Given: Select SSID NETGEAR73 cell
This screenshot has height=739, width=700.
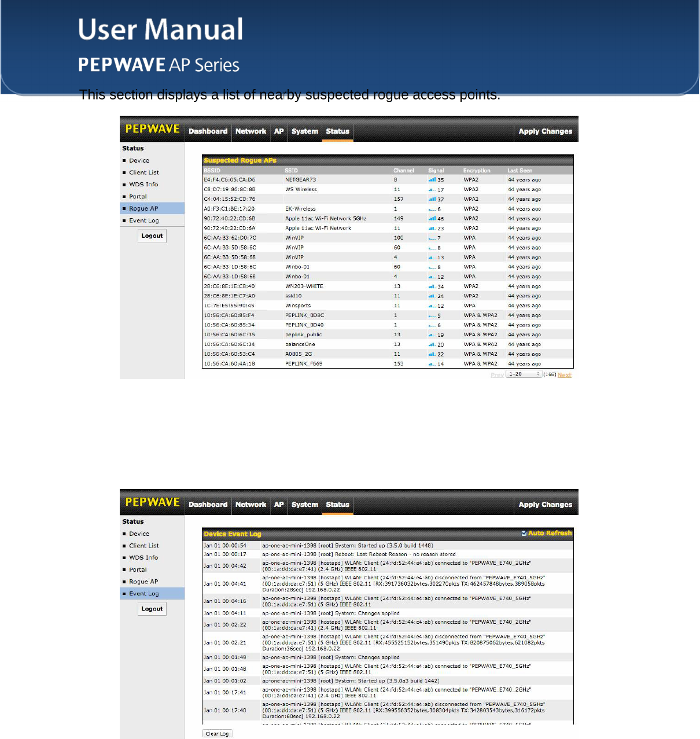Looking at the screenshot, I should click(300, 179).
